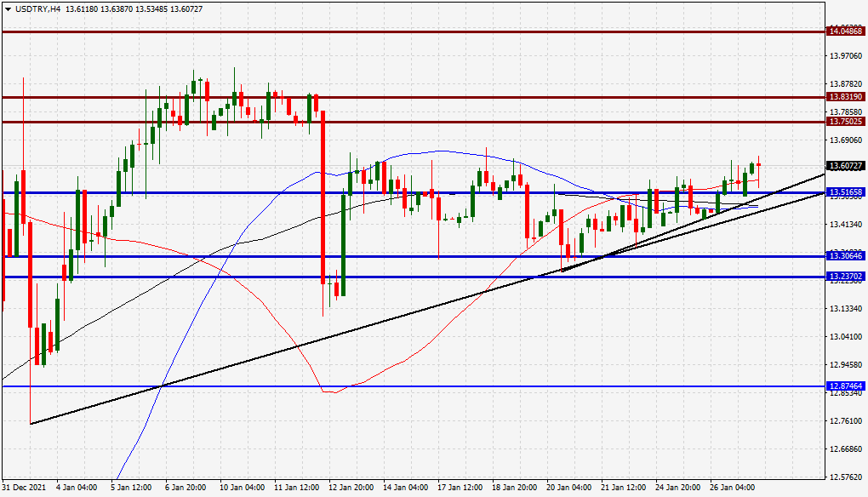The height and width of the screenshot is (497, 868).
Task: Click the 5 Jan 12:00 time label
Action: 131,488
